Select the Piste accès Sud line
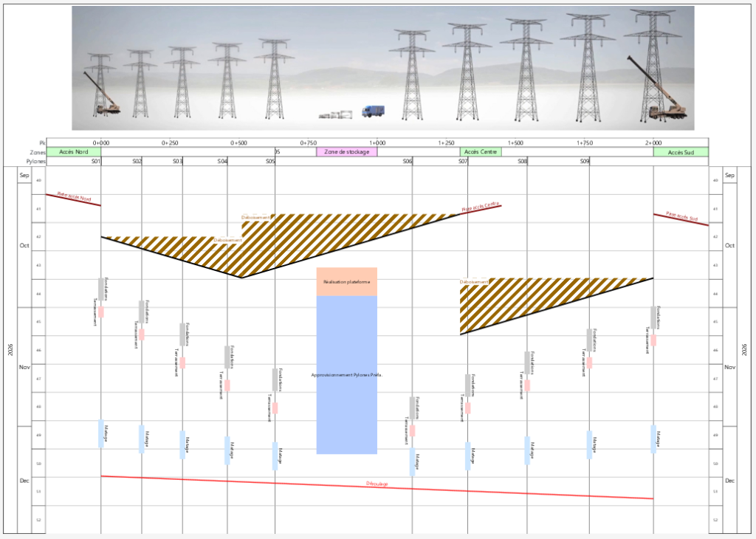Image resolution: width=756 pixels, height=539 pixels. click(681, 219)
